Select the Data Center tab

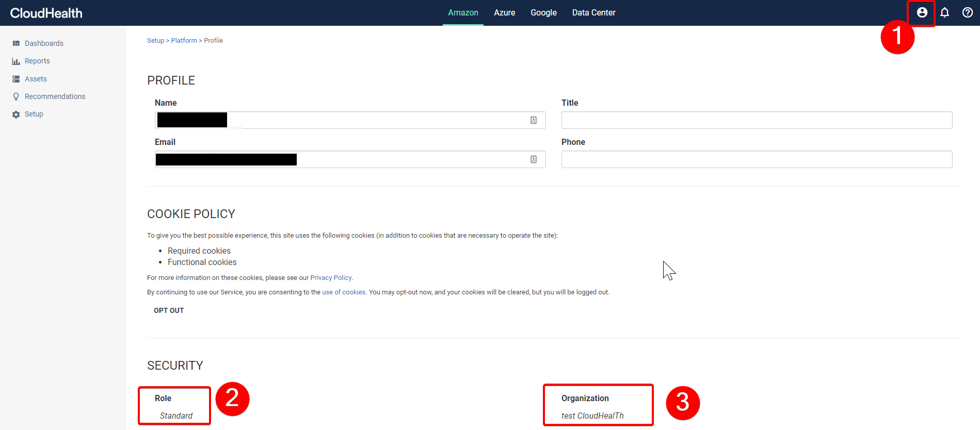click(593, 12)
